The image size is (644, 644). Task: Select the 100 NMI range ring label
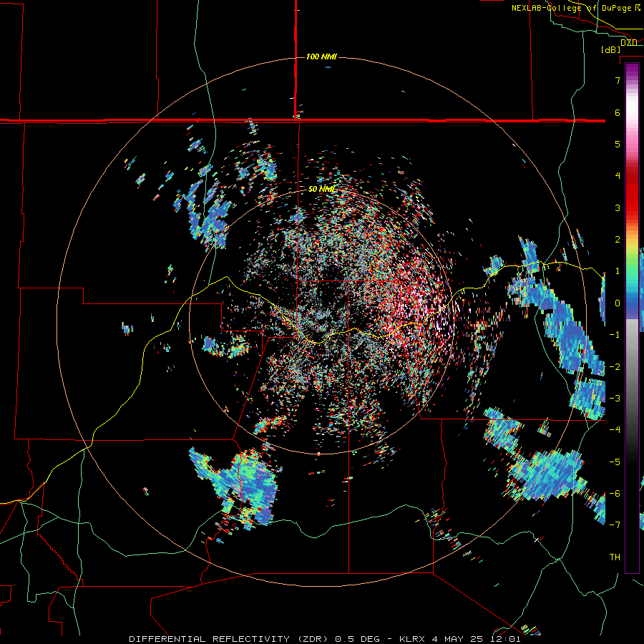pos(321,57)
